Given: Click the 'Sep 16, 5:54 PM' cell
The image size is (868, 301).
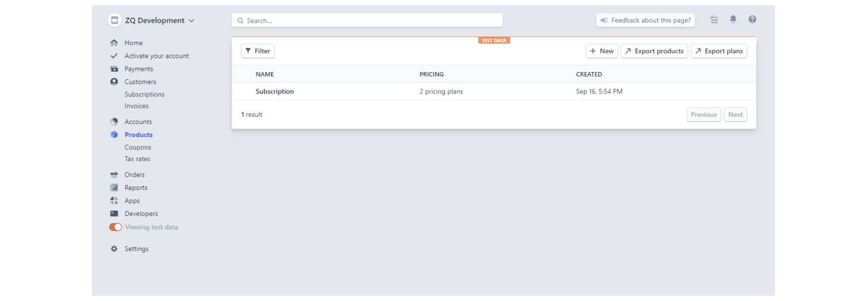Looking at the screenshot, I should (x=599, y=92).
